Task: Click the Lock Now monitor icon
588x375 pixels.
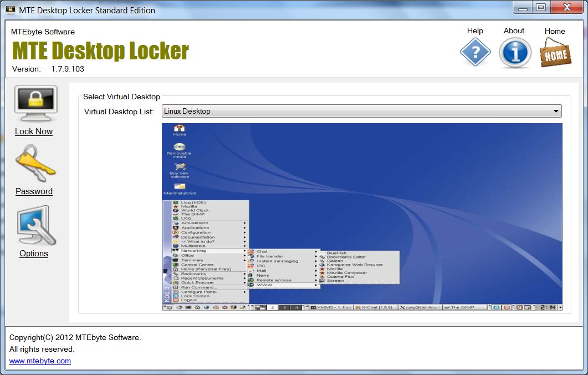Action: (35, 104)
